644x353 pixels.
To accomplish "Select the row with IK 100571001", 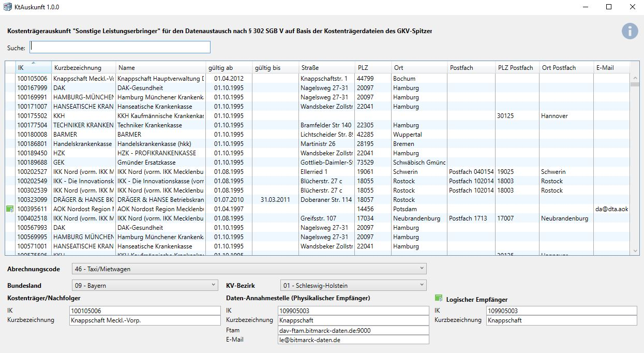I will pos(318,246).
